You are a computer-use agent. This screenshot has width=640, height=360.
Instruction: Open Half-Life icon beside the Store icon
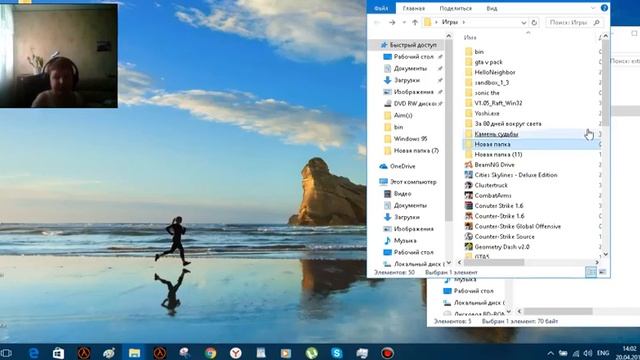pyautogui.click(x=84, y=353)
